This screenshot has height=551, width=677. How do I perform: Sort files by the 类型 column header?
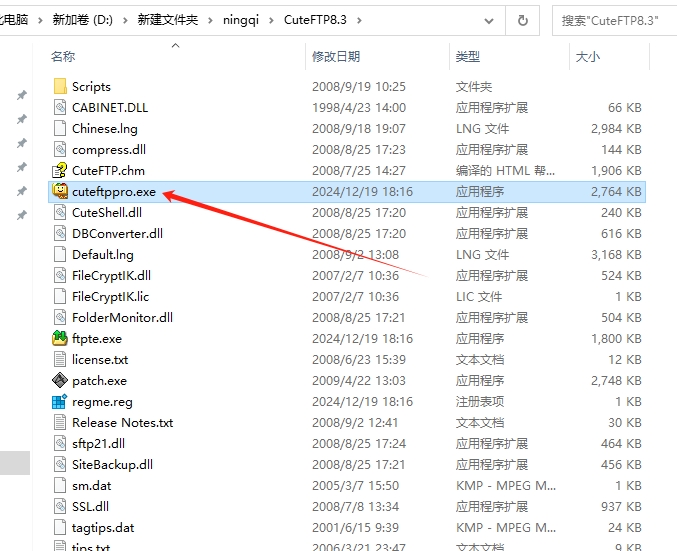point(468,57)
